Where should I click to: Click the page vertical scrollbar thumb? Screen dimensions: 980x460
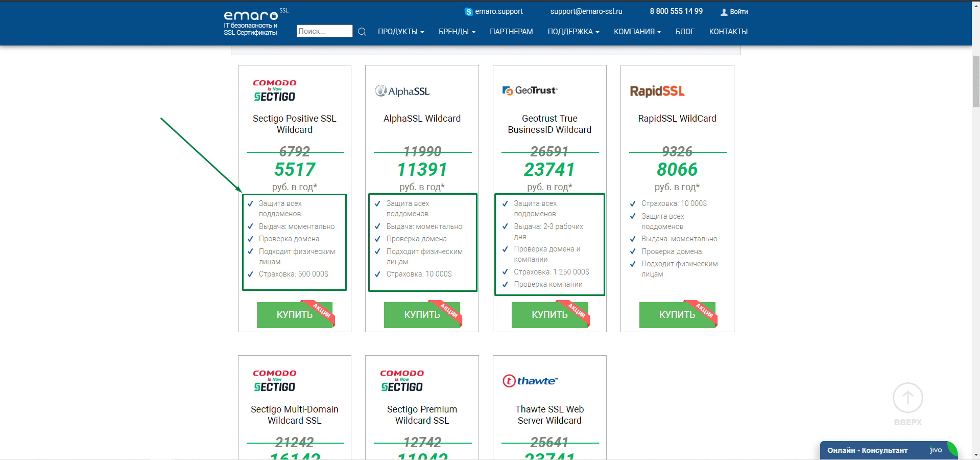[976, 81]
